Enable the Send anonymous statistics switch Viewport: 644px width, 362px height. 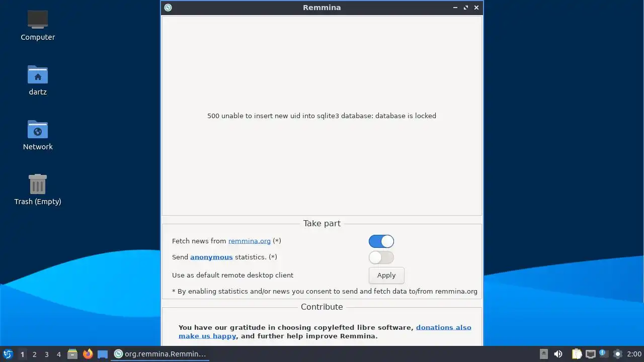click(x=381, y=257)
